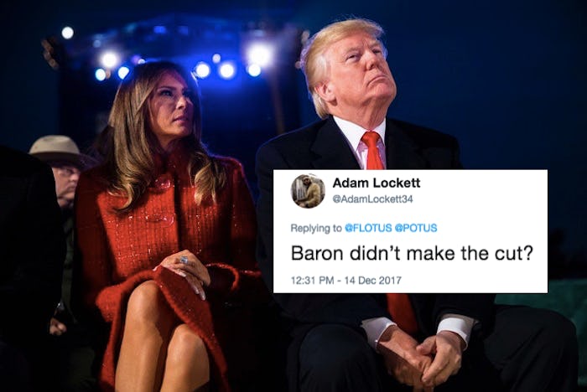
Task: Open the Adam Lockett display name
Action: (x=377, y=183)
